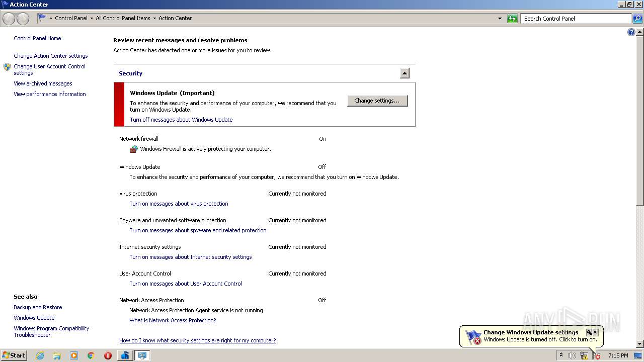This screenshot has width=644, height=362.
Task: Click the vertical scrollbar thumb
Action: pyautogui.click(x=639, y=121)
